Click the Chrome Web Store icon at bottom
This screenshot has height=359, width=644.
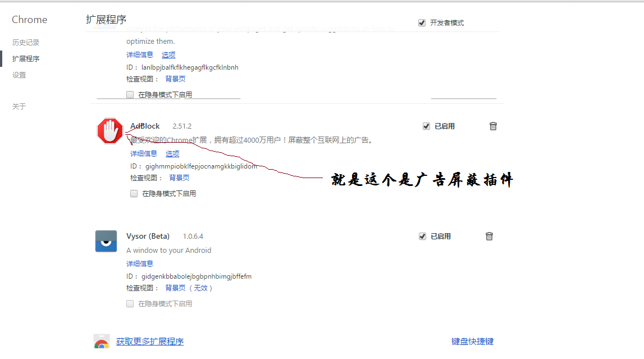pos(102,342)
